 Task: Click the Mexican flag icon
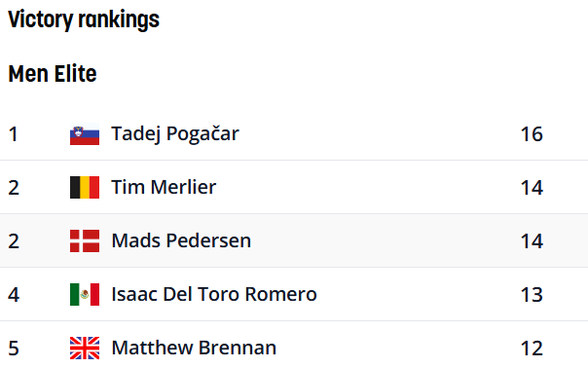coord(85,294)
